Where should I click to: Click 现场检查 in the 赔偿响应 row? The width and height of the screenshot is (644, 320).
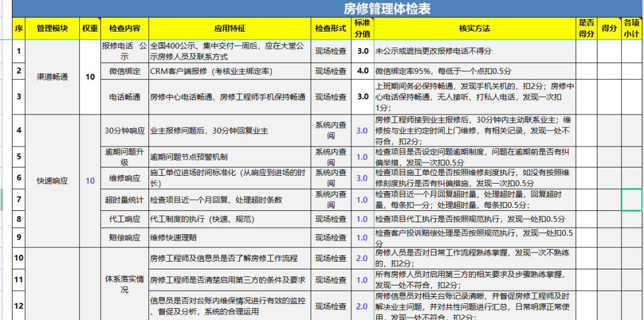[x=330, y=238]
